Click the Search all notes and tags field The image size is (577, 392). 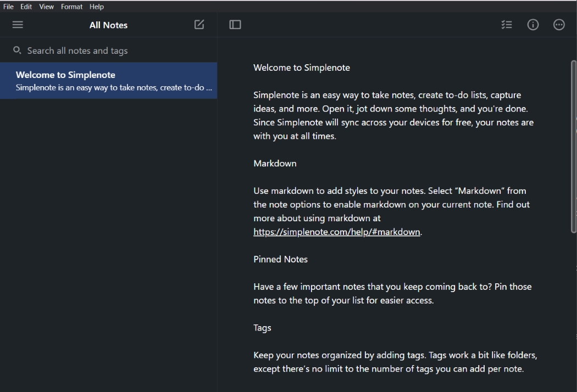coord(110,51)
